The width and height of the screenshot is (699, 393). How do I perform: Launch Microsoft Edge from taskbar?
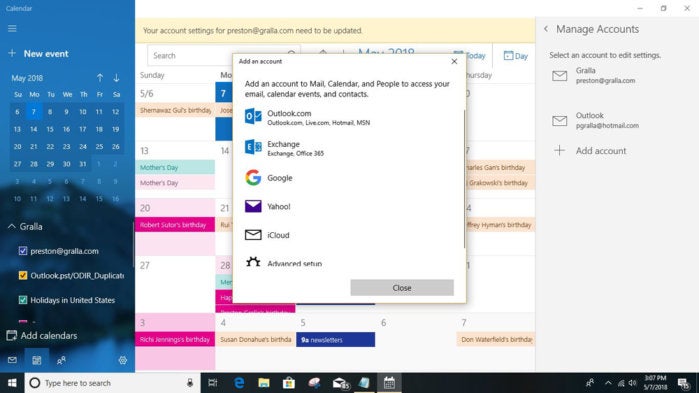pyautogui.click(x=239, y=383)
